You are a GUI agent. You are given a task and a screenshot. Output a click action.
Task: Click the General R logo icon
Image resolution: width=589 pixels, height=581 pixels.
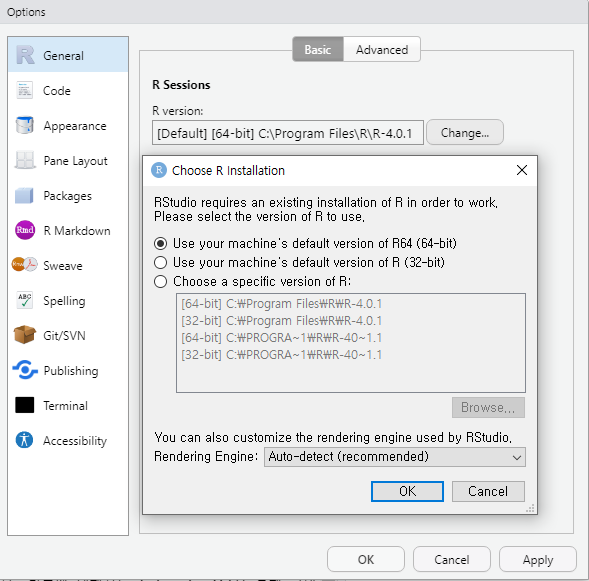(x=25, y=55)
